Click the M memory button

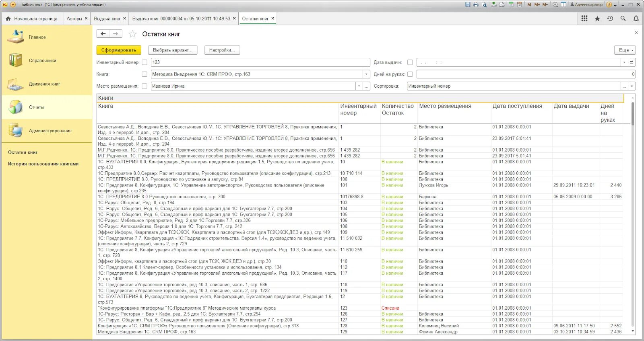529,4
